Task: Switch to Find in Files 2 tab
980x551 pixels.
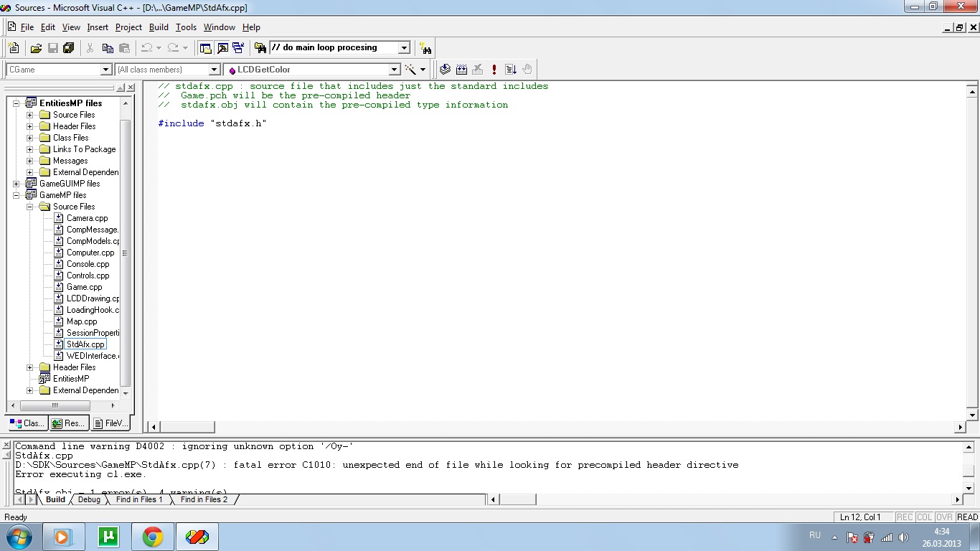Action: point(204,499)
